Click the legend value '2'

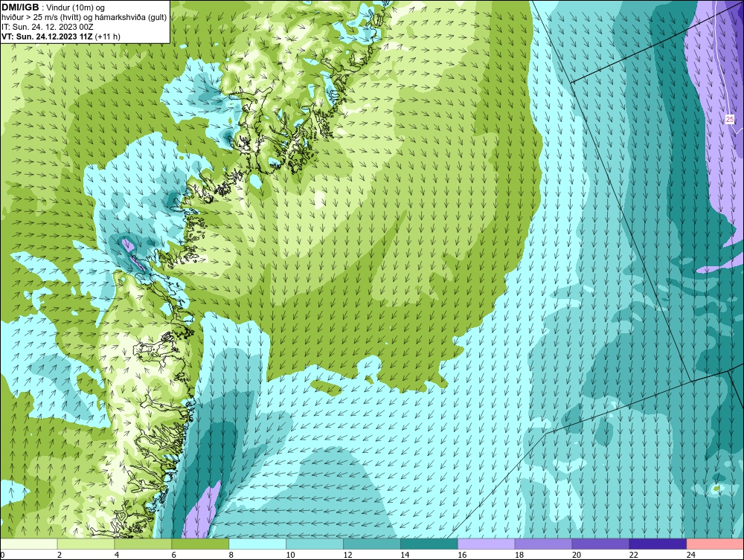click(x=60, y=555)
